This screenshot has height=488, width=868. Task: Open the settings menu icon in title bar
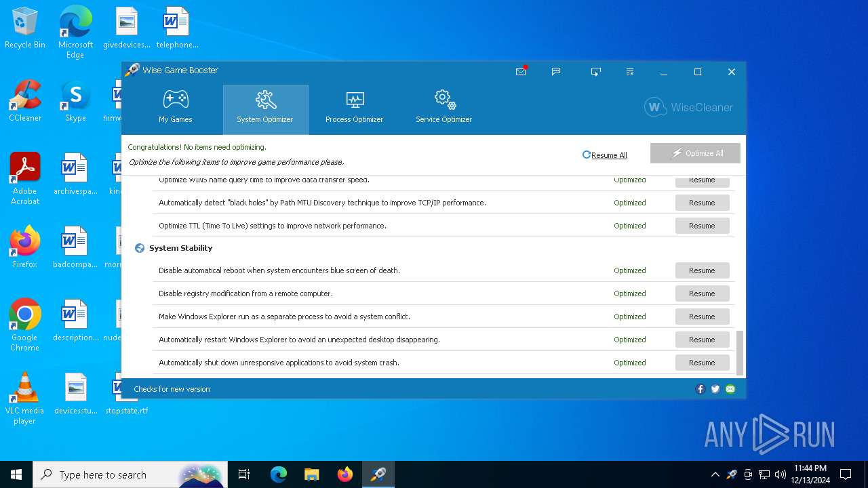point(630,72)
